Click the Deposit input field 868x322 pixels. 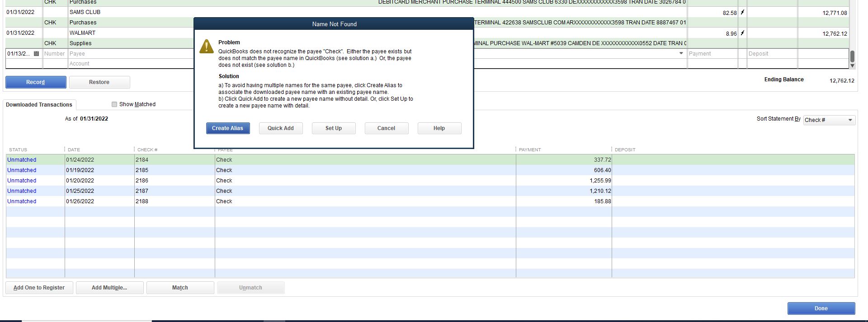point(772,54)
